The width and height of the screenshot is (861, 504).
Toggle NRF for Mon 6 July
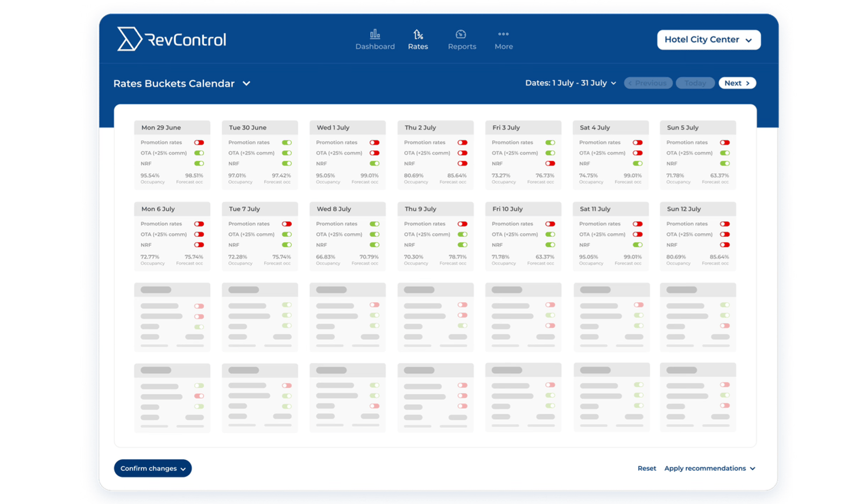click(x=199, y=245)
